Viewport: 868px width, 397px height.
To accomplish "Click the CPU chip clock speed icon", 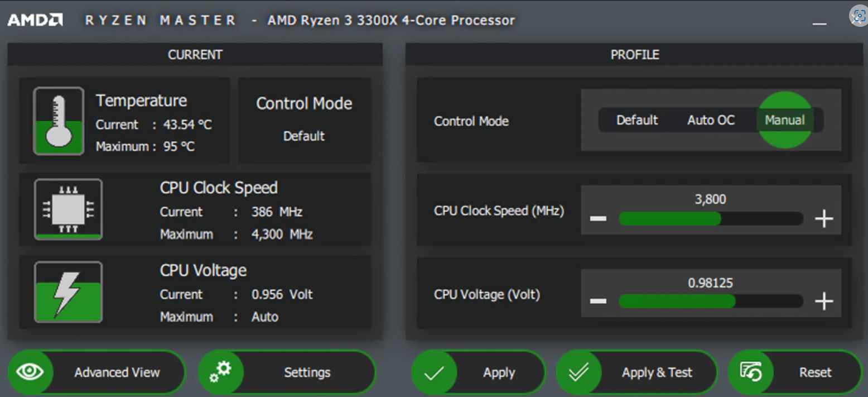I will 68,209.
